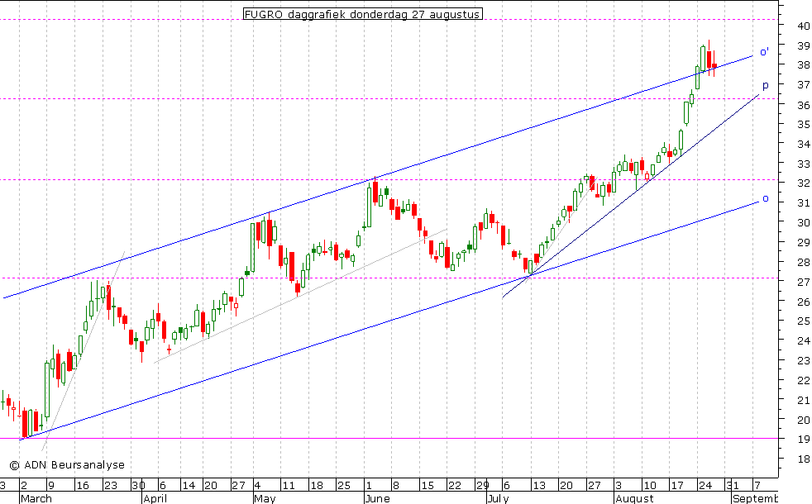The image size is (812, 504).
Task: Click date label 14 in April
Action: point(189,486)
